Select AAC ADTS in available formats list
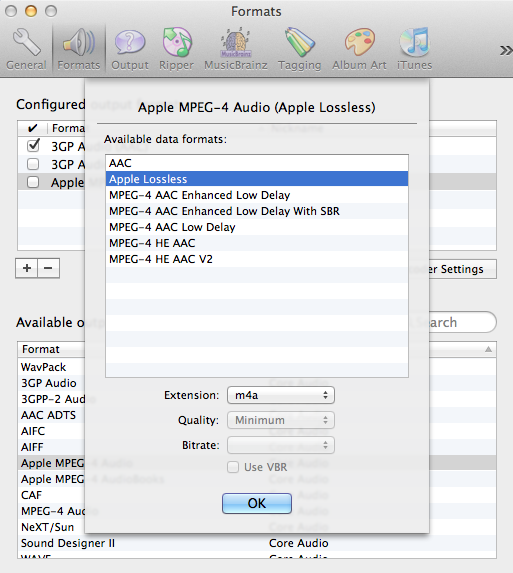The width and height of the screenshot is (513, 573). (51, 415)
